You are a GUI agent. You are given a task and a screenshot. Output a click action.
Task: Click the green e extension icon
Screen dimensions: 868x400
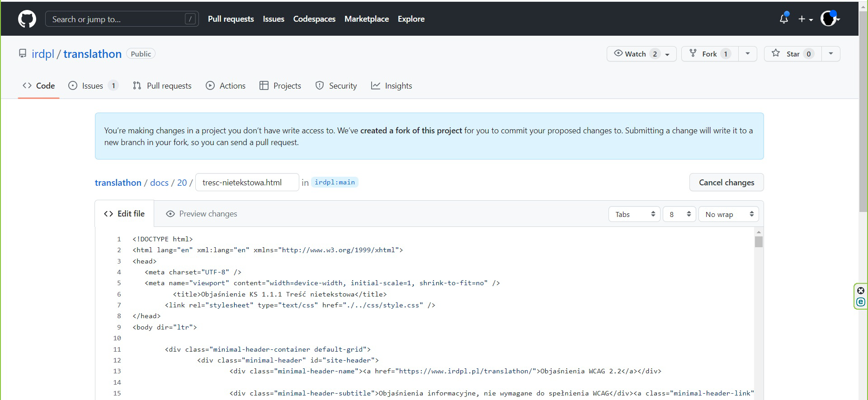point(861,302)
